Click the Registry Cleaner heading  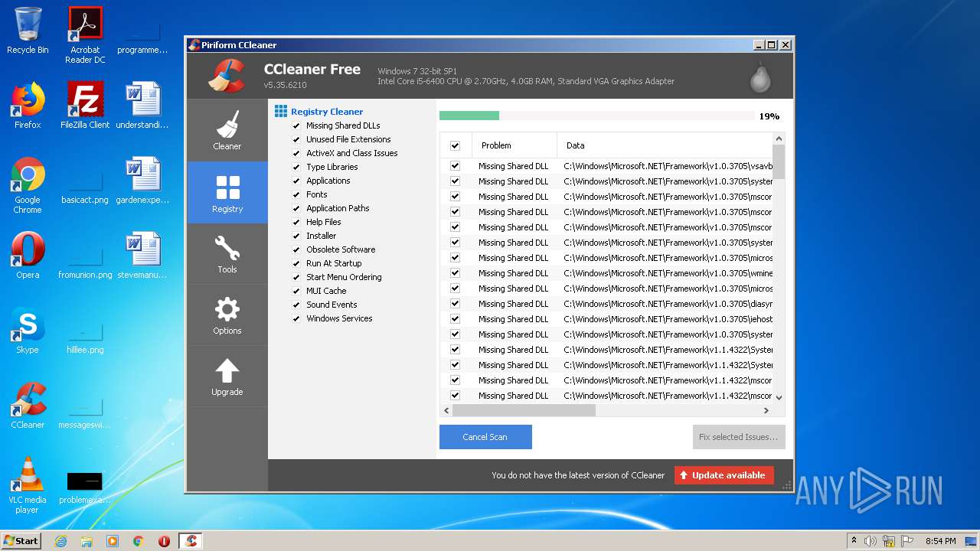click(x=327, y=112)
